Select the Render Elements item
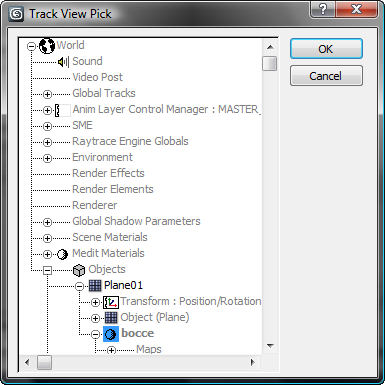 113,189
